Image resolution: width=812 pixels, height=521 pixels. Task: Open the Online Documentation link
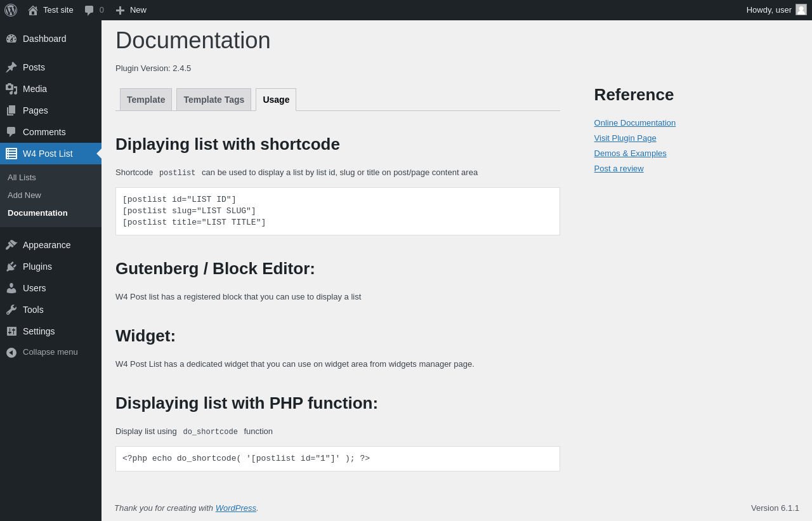click(635, 123)
